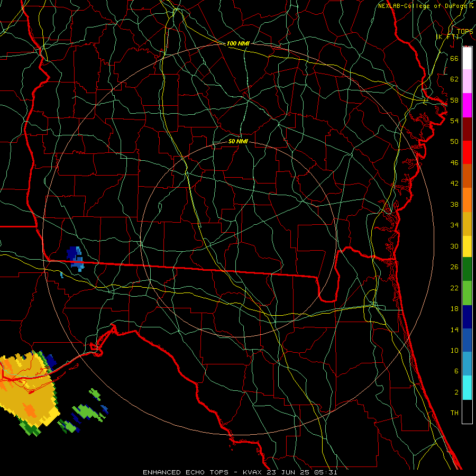
Task: Click the gold legend swatch
Action: [467, 224]
